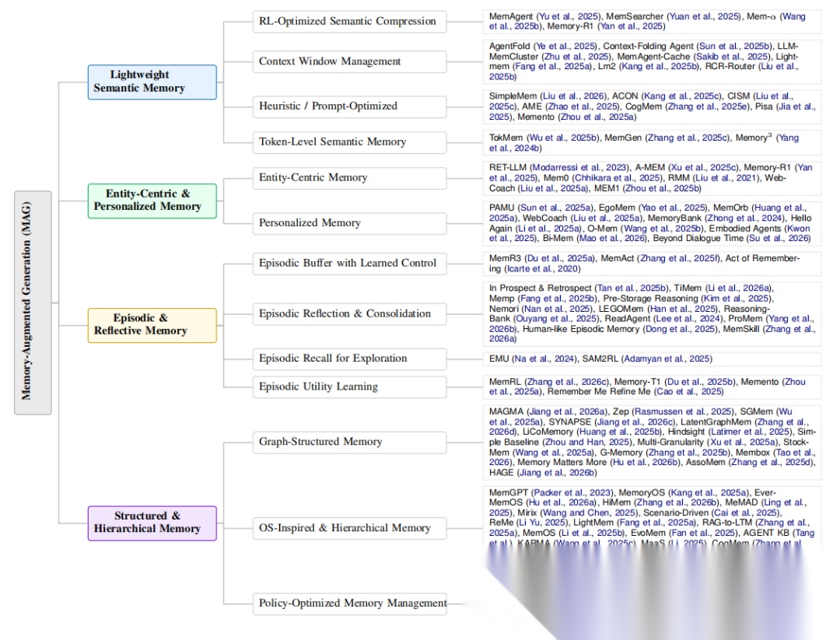Click the Packer et al., 2023 MemGPT citation

click(572, 493)
